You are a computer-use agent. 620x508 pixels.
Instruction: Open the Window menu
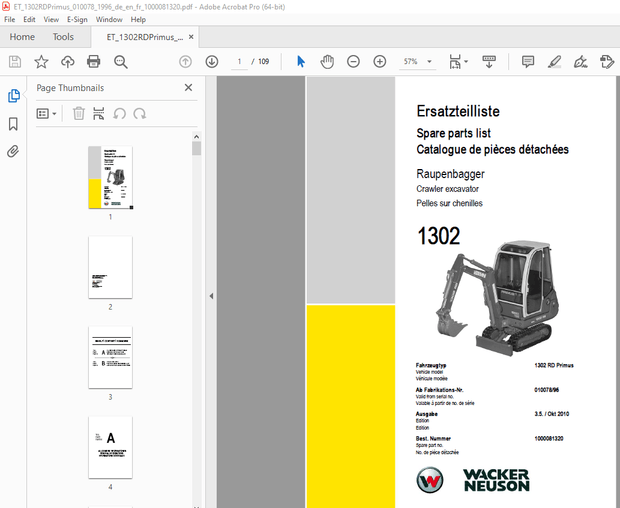(x=109, y=19)
